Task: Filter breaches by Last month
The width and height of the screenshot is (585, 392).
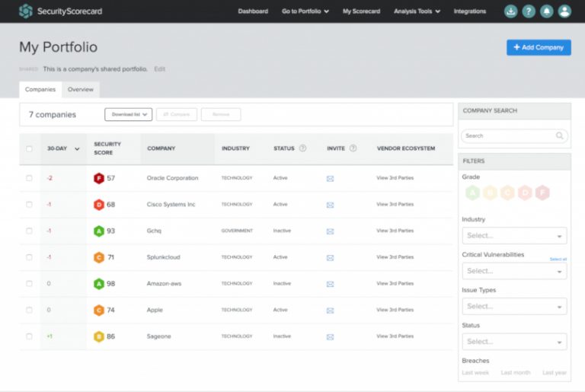Action: coord(516,373)
